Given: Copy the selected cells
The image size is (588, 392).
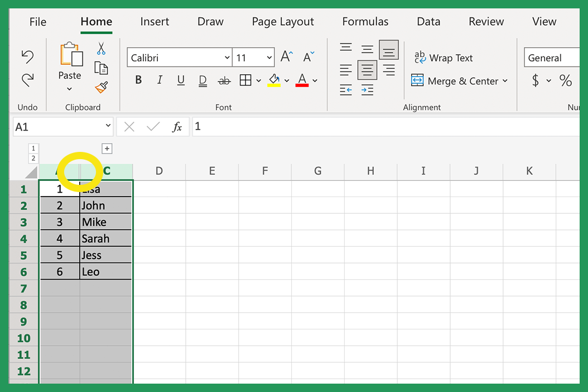Looking at the screenshot, I should pyautogui.click(x=102, y=68).
